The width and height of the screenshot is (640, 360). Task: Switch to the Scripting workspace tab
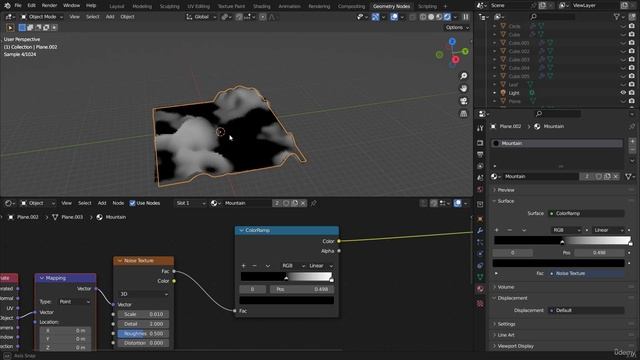point(427,6)
